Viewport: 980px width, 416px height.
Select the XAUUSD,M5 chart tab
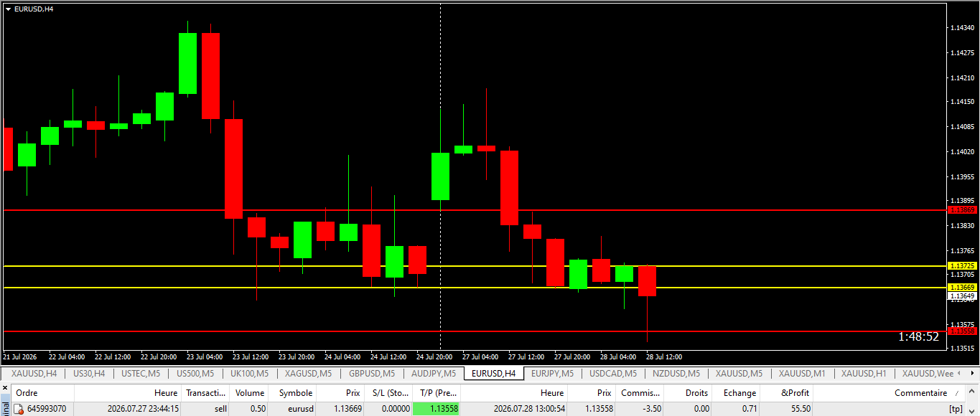739,374
